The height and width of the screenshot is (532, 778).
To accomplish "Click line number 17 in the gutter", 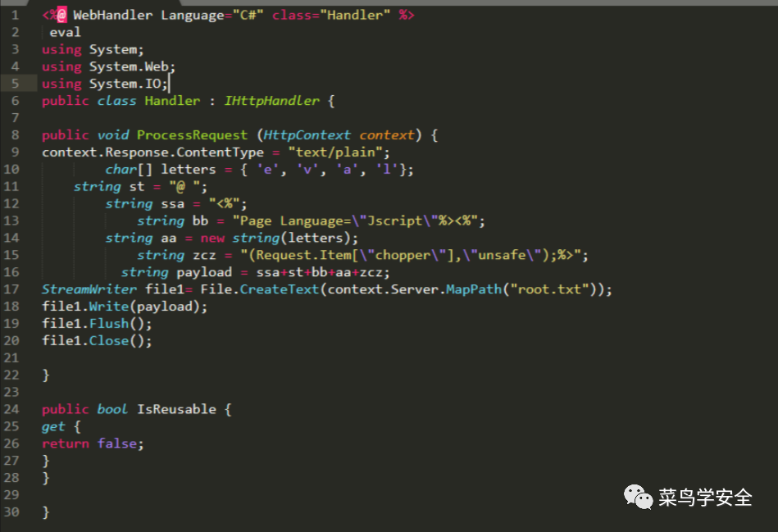I will pos(11,289).
